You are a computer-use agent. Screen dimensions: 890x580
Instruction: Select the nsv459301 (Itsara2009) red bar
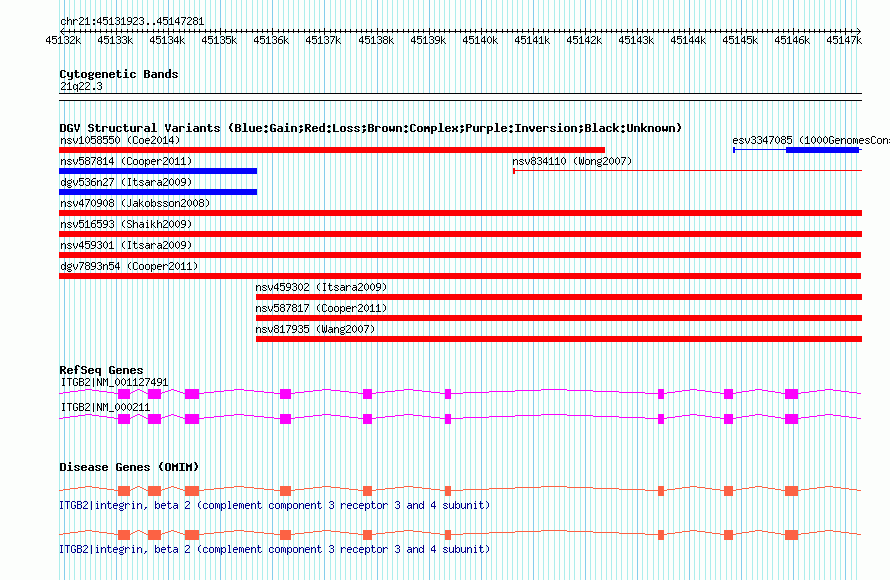(460, 255)
